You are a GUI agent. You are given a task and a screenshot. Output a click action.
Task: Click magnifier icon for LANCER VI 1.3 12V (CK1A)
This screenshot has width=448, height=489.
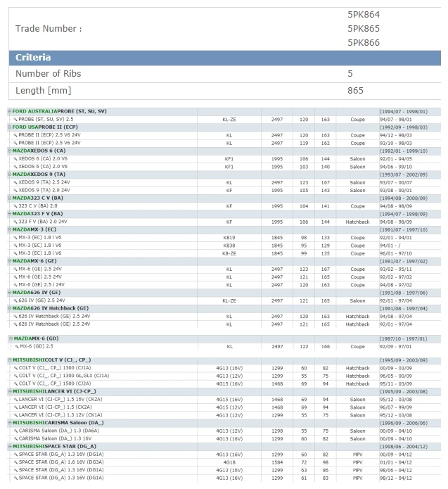coord(15,415)
